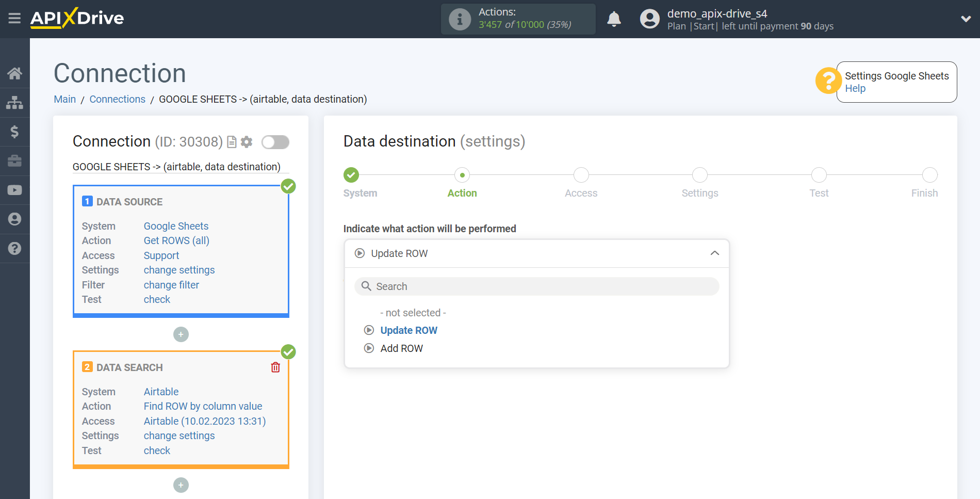Image resolution: width=980 pixels, height=499 pixels.
Task: Click the ApiX-Drive logo
Action: pyautogui.click(x=77, y=18)
